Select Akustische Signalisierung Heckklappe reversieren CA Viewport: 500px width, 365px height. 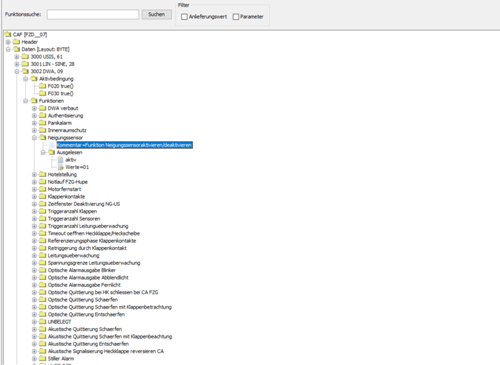click(106, 351)
